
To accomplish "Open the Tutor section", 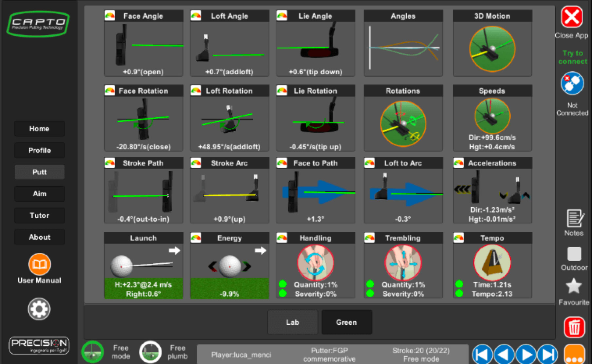I will click(39, 215).
